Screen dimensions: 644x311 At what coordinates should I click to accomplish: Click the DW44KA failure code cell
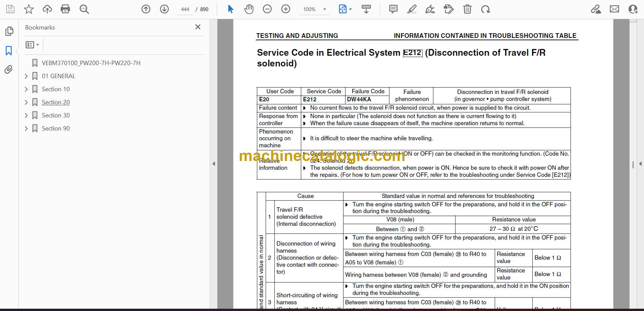point(367,99)
